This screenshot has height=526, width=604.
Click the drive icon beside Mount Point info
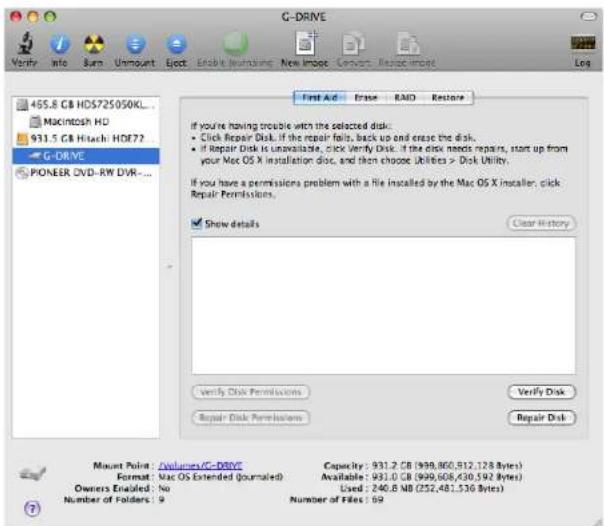32,472
